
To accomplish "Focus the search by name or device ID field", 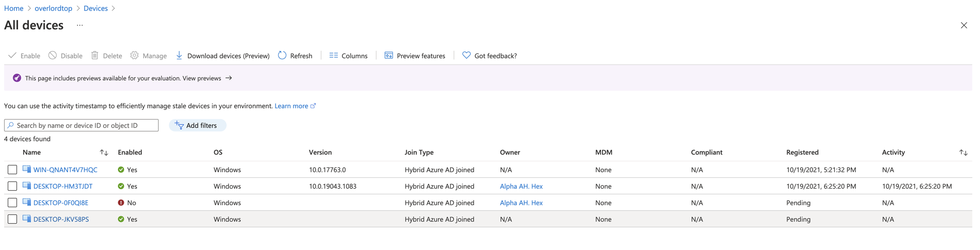I will tap(81, 125).
